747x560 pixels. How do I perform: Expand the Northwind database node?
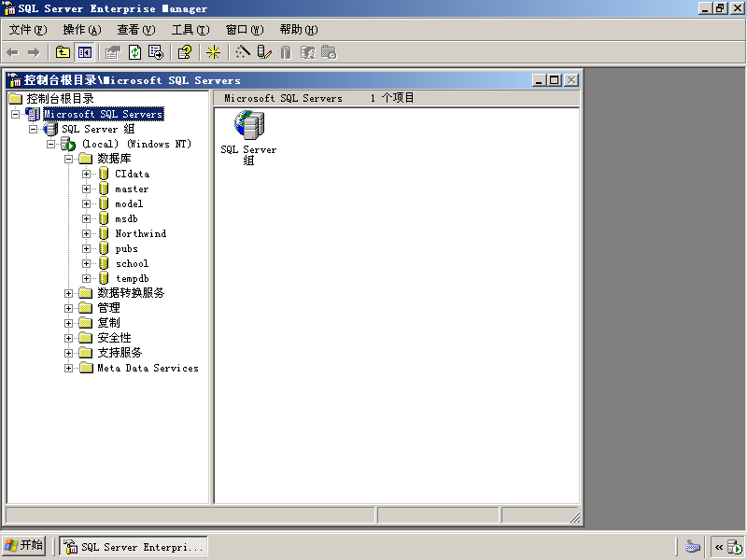click(86, 233)
